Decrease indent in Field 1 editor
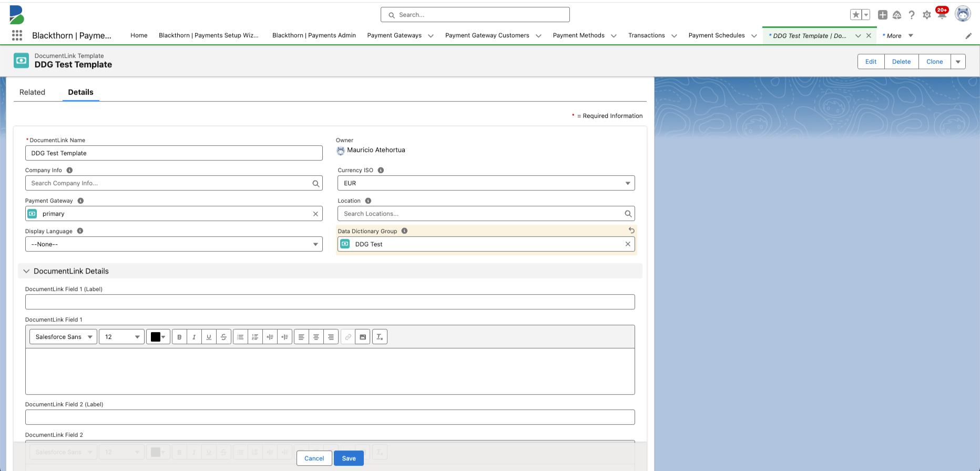 tap(284, 337)
